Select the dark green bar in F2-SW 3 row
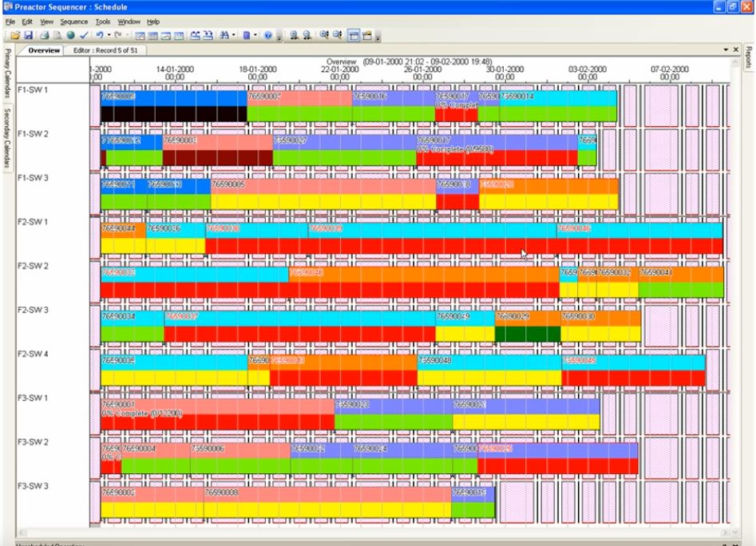The image size is (756, 546). (x=527, y=334)
